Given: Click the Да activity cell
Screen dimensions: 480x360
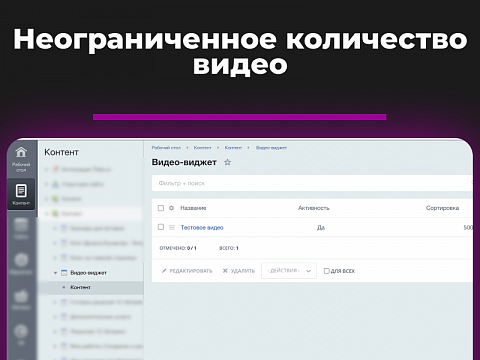Looking at the screenshot, I should [x=321, y=227].
